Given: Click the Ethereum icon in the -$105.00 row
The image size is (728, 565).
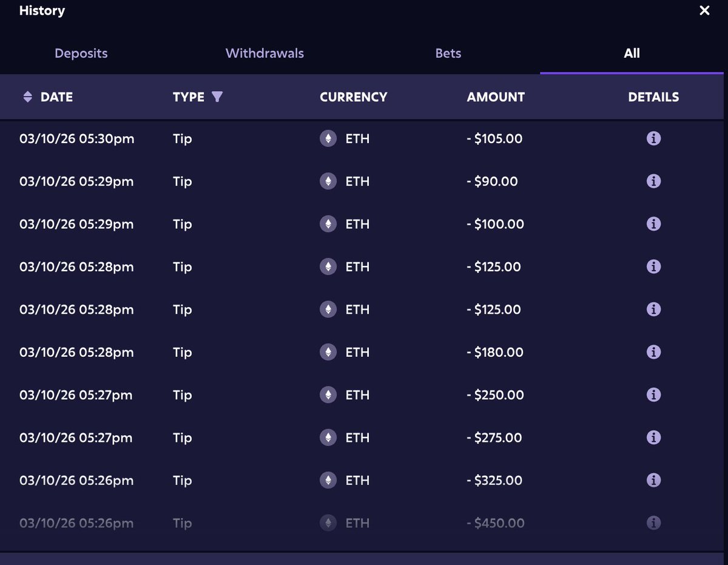Looking at the screenshot, I should point(328,138).
